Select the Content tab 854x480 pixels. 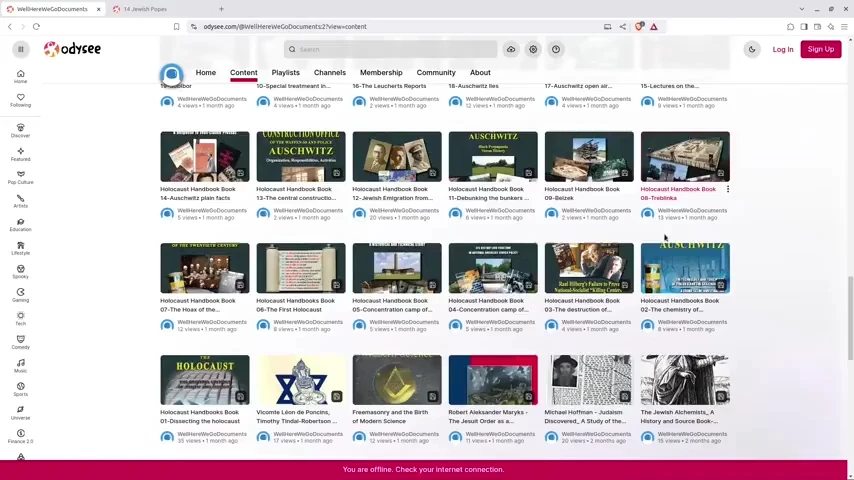click(x=243, y=72)
